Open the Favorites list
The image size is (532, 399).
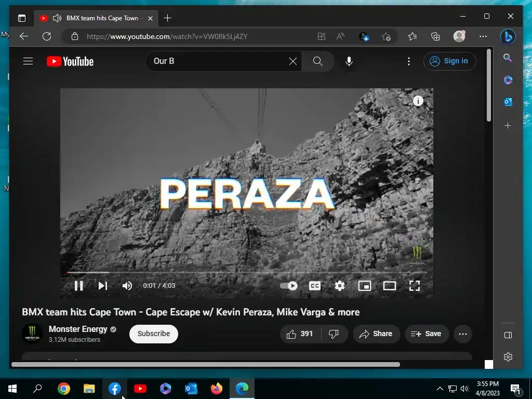[x=412, y=36]
